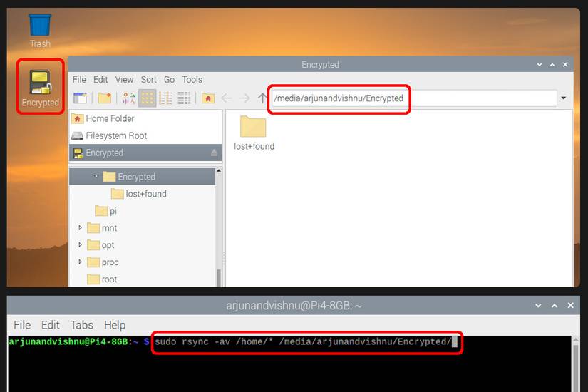Close the Encrypted file manager window
Image resolution: width=588 pixels, height=392 pixels.
(565, 65)
